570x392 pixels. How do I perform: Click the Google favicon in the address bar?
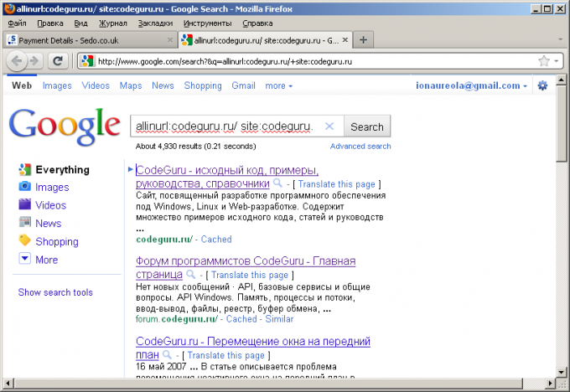click(x=88, y=61)
